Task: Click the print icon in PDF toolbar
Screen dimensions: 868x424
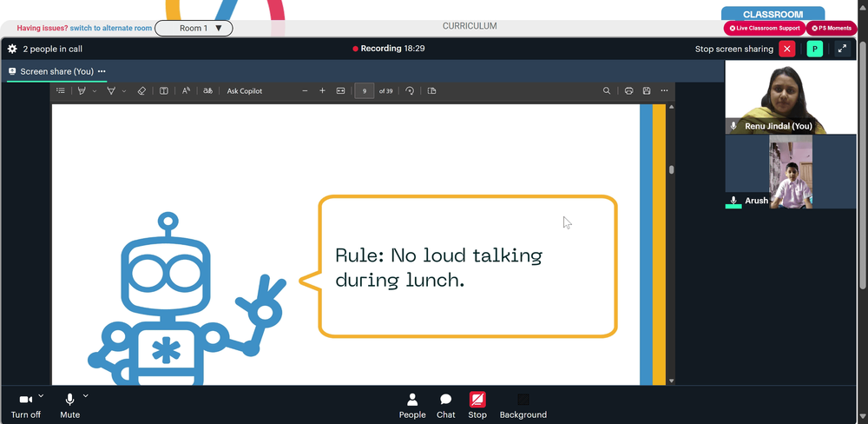Action: (x=628, y=91)
